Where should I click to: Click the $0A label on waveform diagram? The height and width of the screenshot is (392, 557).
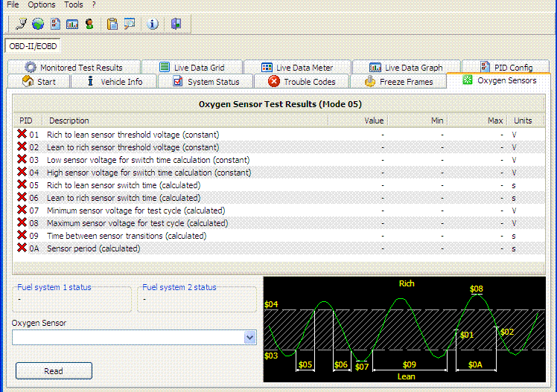pos(475,364)
